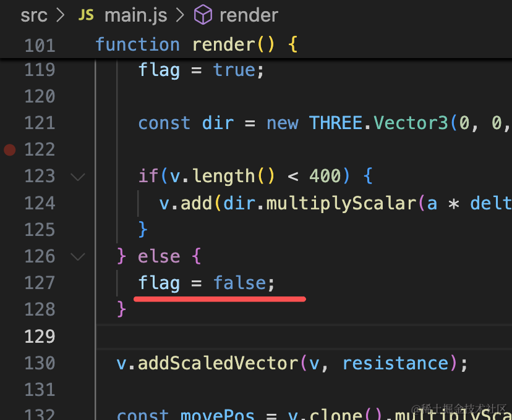Click the JS file icon in breadcrumbs
The height and width of the screenshot is (420, 512).
tap(86, 15)
